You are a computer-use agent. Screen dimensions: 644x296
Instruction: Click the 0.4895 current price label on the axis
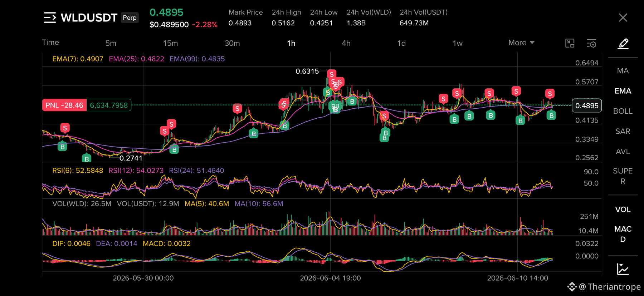tap(587, 105)
